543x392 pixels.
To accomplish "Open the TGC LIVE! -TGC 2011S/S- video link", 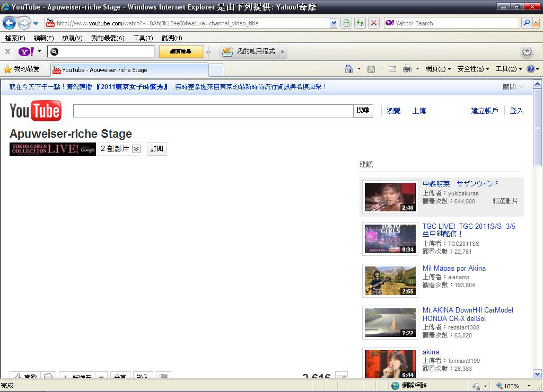I will [x=469, y=230].
